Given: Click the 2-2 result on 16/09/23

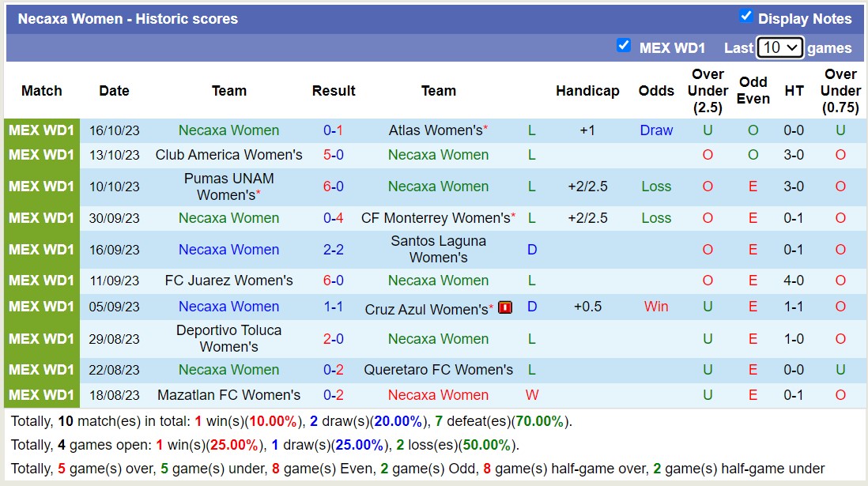Looking at the screenshot, I should pyautogui.click(x=334, y=250).
